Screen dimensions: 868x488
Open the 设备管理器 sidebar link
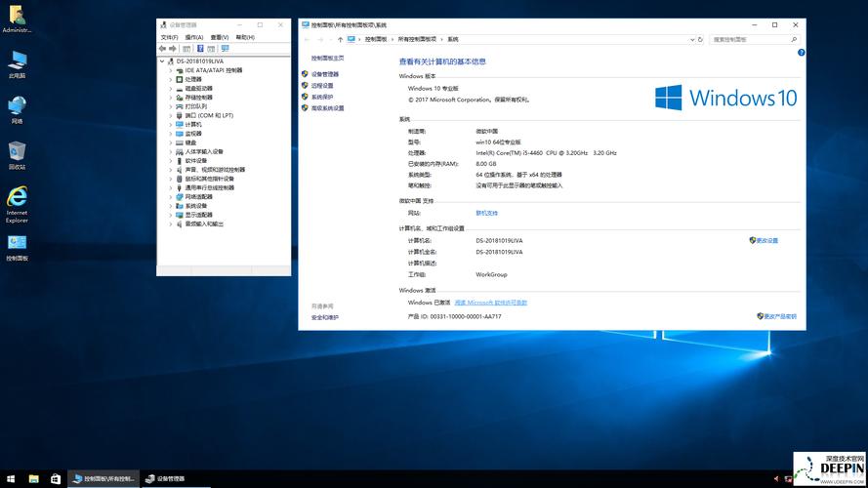(324, 74)
